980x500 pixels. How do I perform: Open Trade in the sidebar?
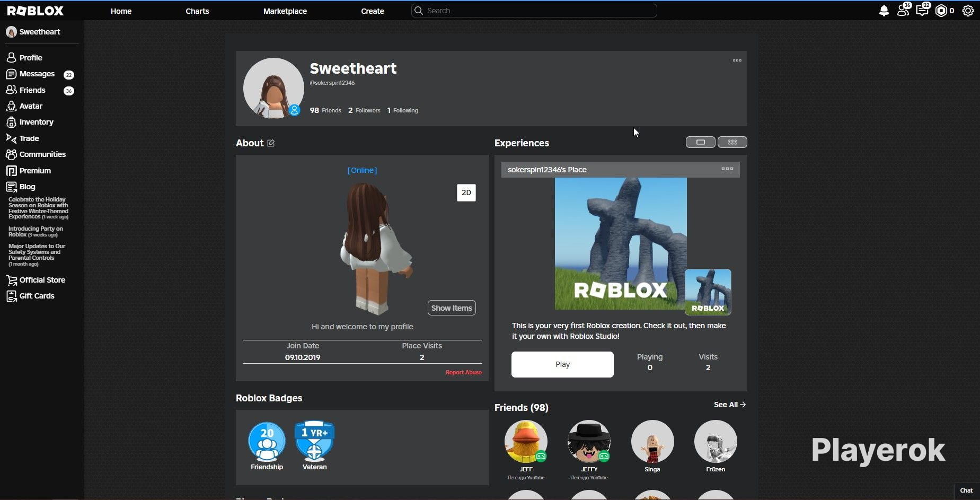point(29,138)
